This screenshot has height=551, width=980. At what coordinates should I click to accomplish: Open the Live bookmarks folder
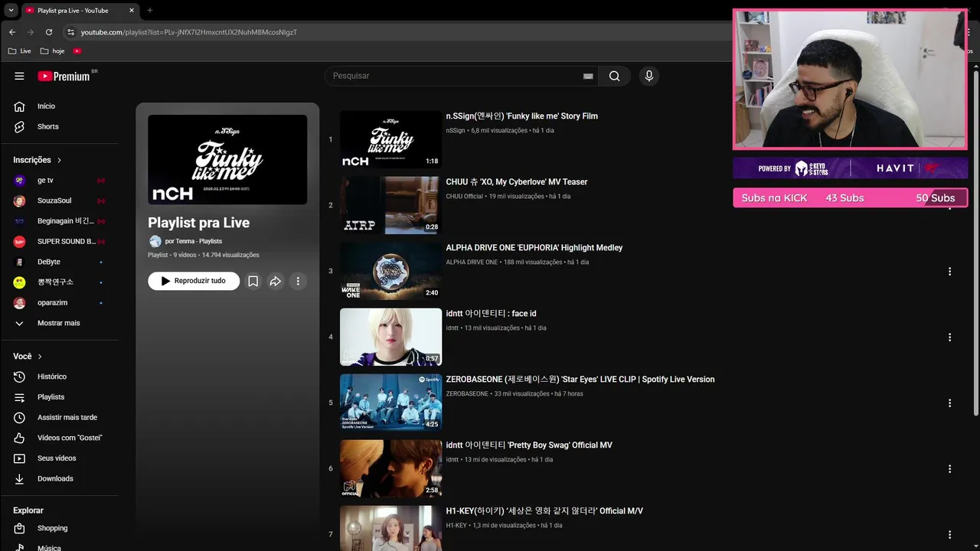pos(20,51)
